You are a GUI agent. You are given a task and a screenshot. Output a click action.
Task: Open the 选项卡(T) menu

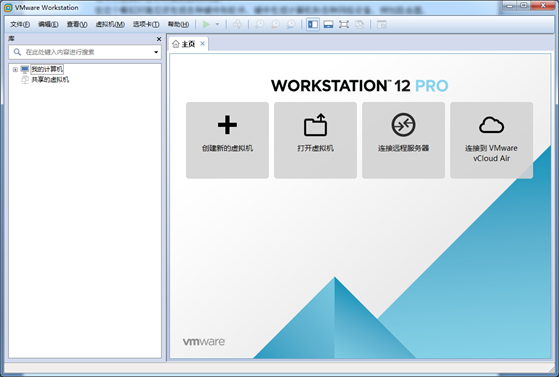click(x=146, y=24)
